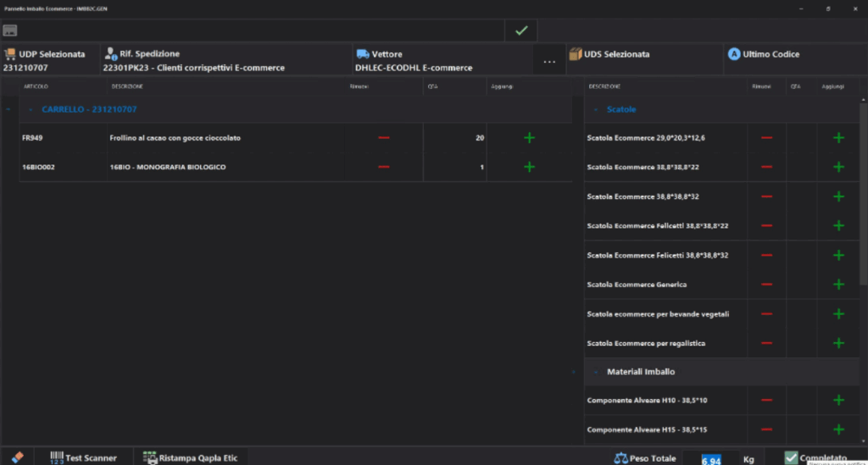
Task: Remove one 16BIO Monografia Biologico item
Action: [384, 167]
